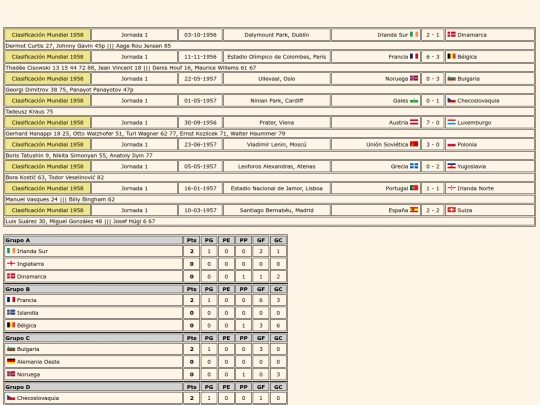Click the Inglaterra team name in Grupo A
Image resolution: width=540 pixels, height=405 pixels.
click(30, 264)
